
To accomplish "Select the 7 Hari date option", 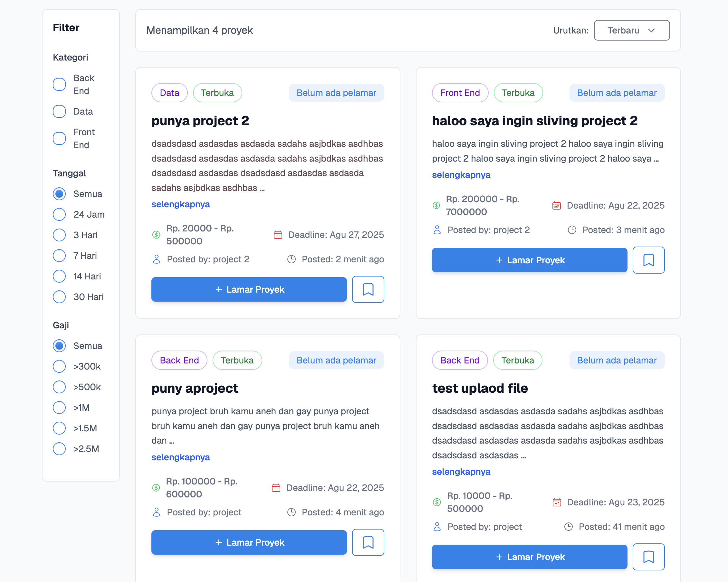I will click(x=59, y=255).
